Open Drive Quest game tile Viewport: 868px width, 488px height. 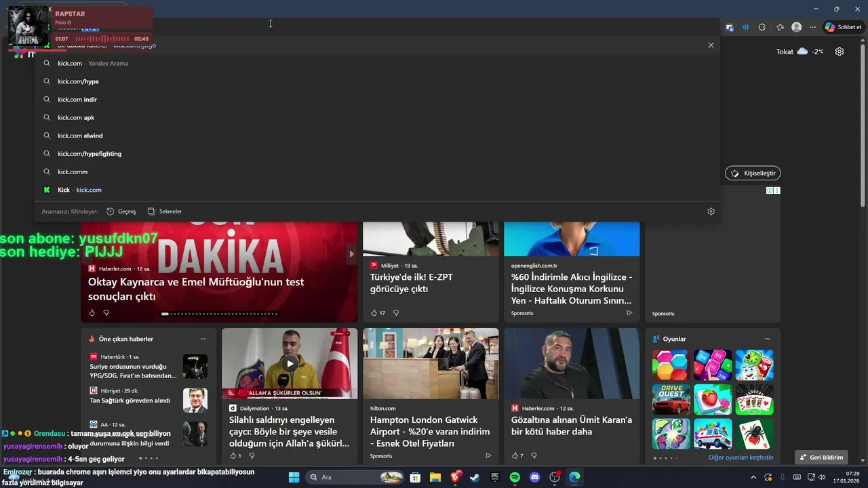click(x=671, y=399)
